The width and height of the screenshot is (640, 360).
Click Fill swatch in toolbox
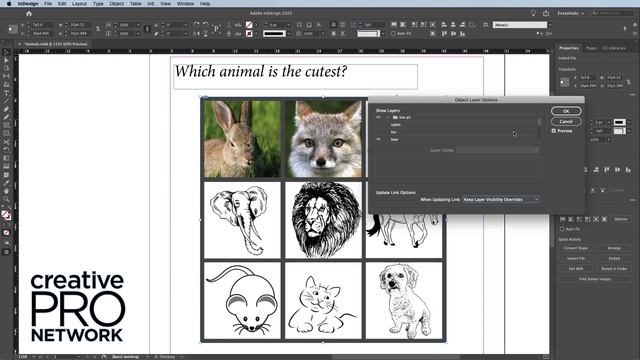coord(5,214)
